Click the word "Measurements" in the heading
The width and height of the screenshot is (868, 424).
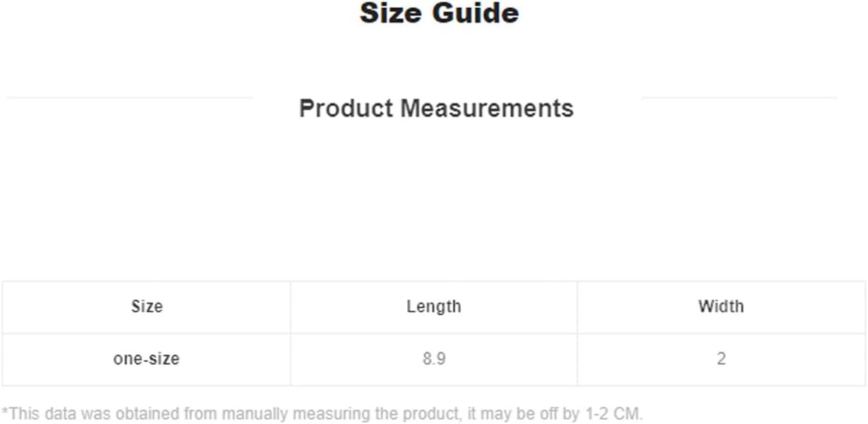click(x=487, y=109)
